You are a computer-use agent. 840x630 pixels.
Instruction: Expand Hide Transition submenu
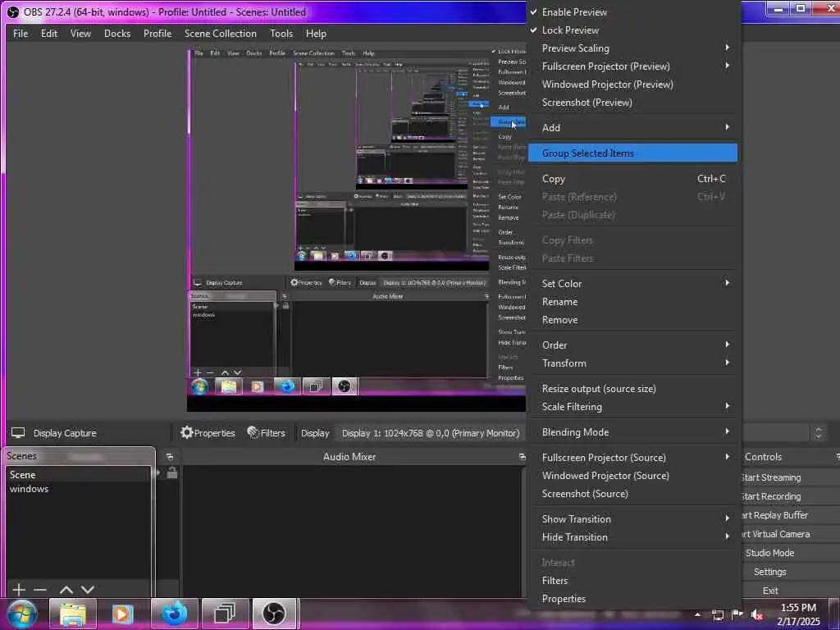point(632,536)
